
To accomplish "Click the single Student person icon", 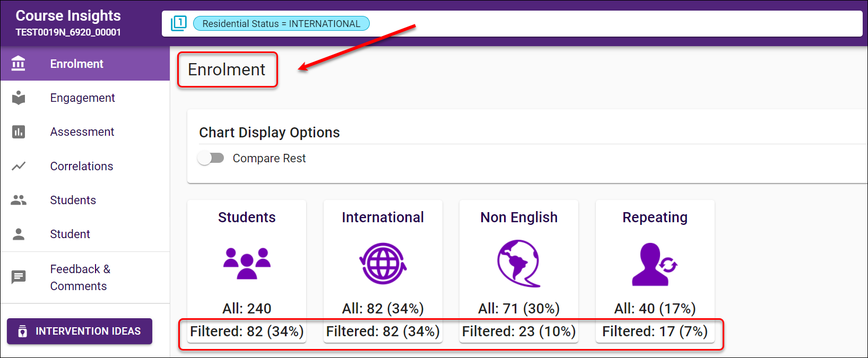I will pos(19,234).
